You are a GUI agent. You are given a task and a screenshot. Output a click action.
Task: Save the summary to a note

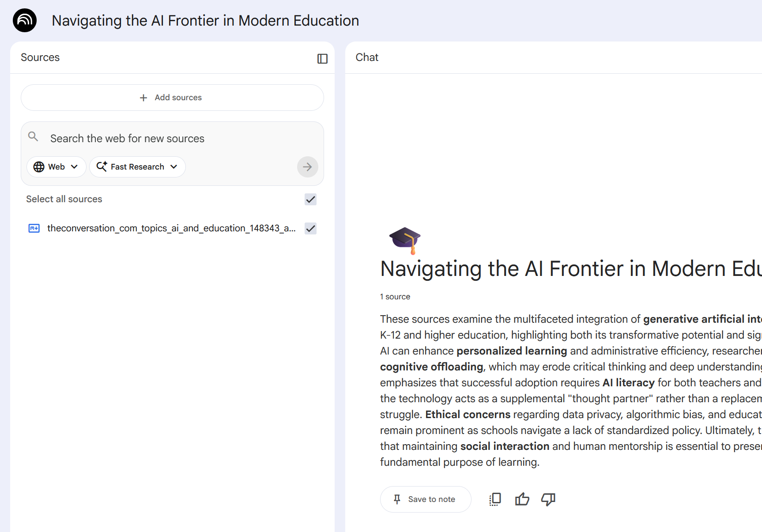tap(425, 499)
